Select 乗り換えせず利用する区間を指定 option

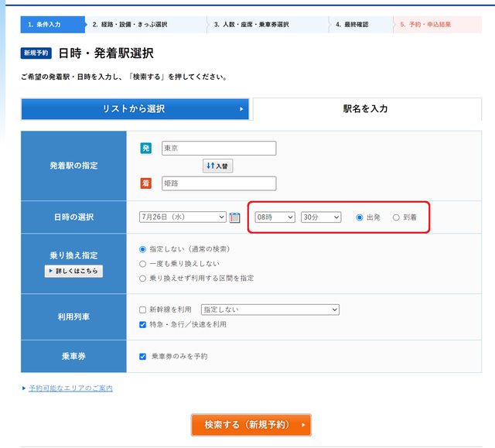pos(142,278)
